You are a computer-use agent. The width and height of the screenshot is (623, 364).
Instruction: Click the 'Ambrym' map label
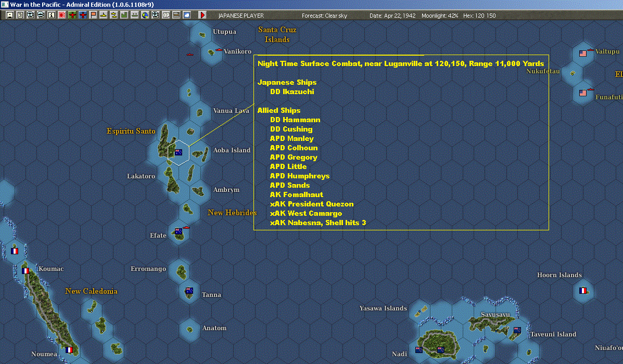[x=226, y=190]
